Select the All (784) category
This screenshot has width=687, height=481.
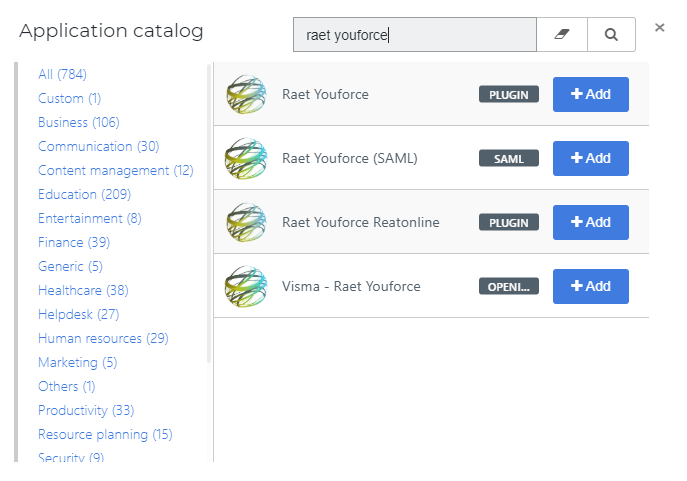[x=62, y=74]
